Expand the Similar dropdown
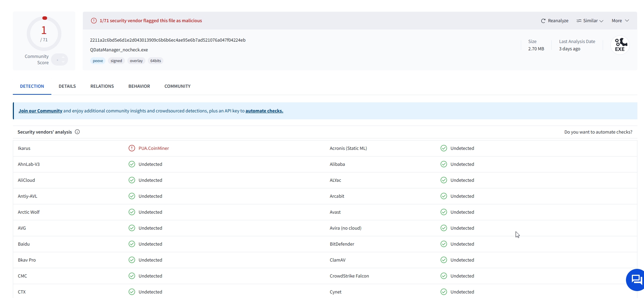This screenshot has height=298, width=644. coord(590,21)
